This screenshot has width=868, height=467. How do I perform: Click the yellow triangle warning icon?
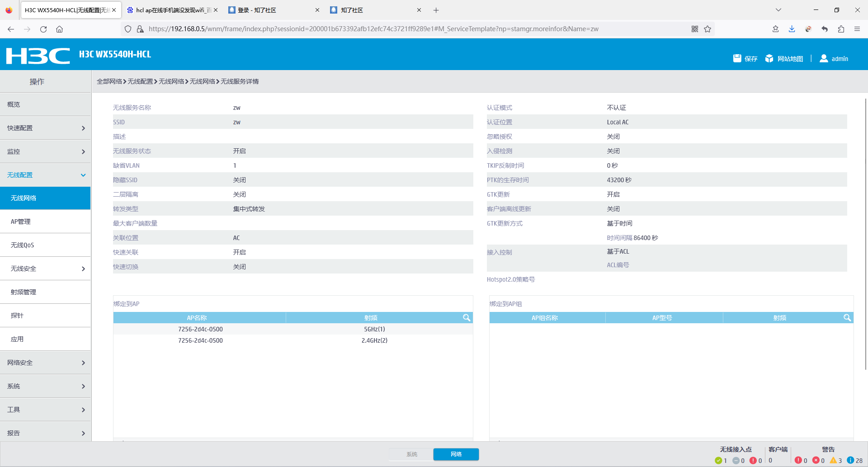833,460
